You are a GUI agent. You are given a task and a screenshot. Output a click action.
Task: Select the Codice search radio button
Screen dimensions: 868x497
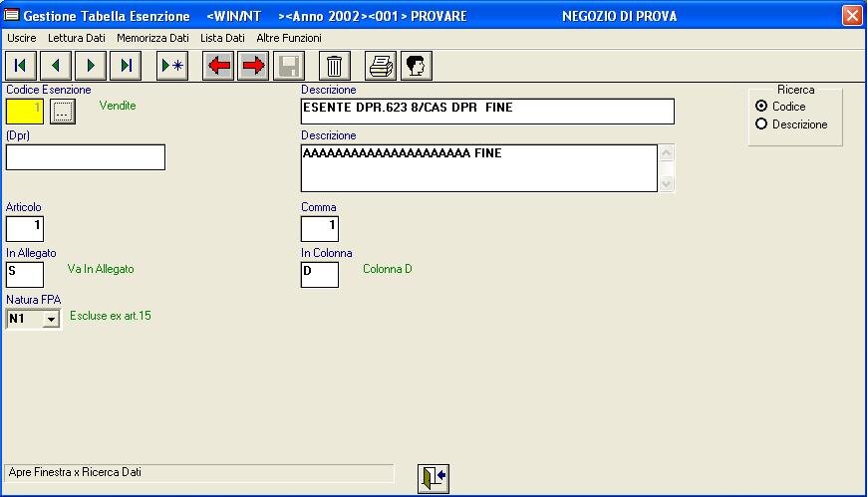(762, 107)
